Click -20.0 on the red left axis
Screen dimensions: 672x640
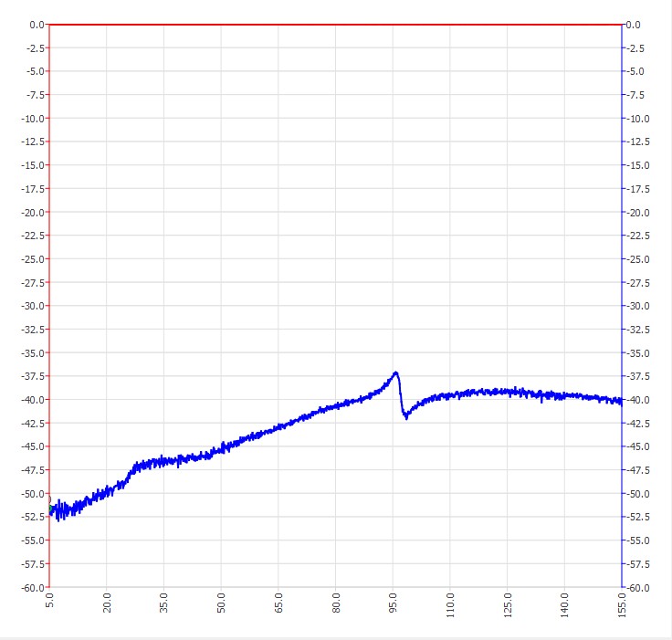(33, 212)
